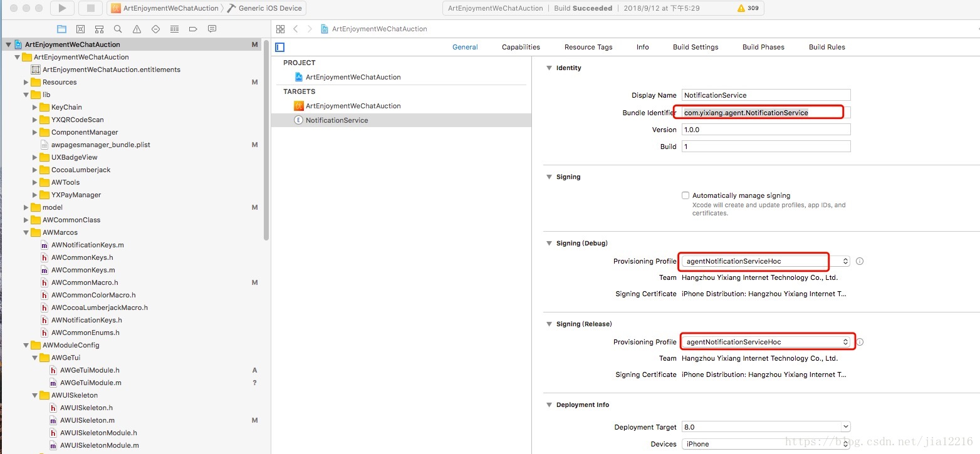Click the Display Name field

tap(766, 95)
